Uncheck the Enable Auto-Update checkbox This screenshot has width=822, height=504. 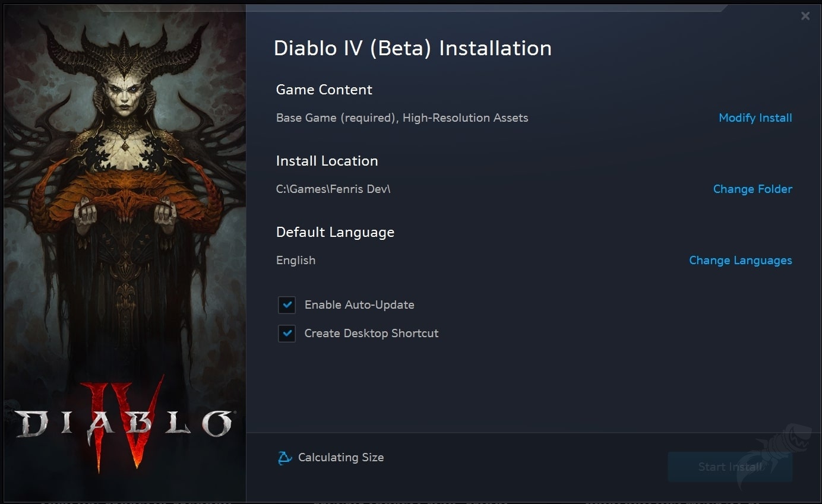pyautogui.click(x=287, y=305)
